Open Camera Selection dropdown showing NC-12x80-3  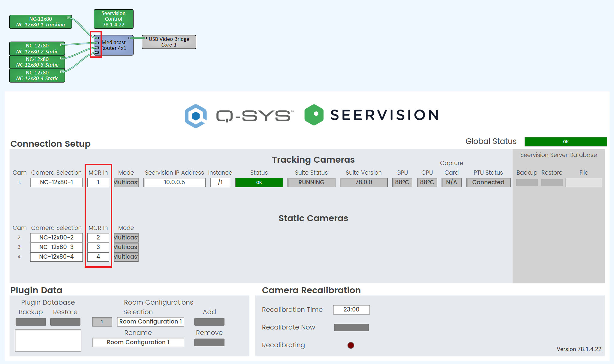pyautogui.click(x=56, y=247)
